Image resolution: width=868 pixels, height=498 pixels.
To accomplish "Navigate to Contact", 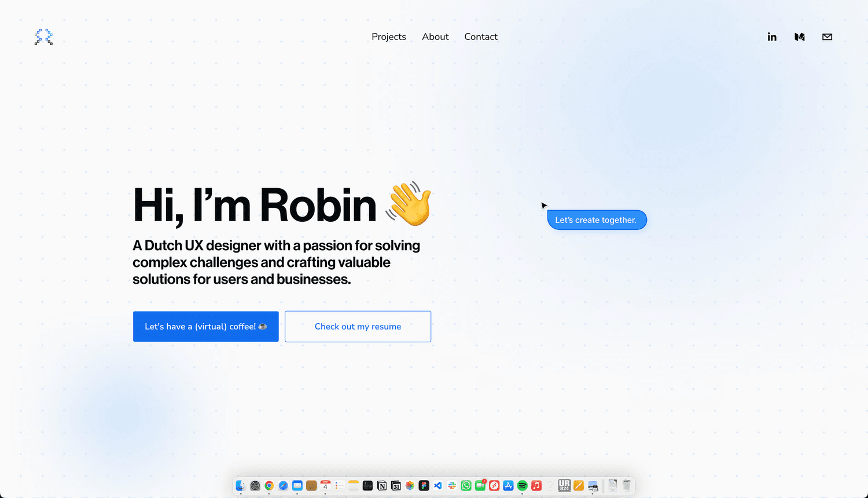I will point(480,36).
